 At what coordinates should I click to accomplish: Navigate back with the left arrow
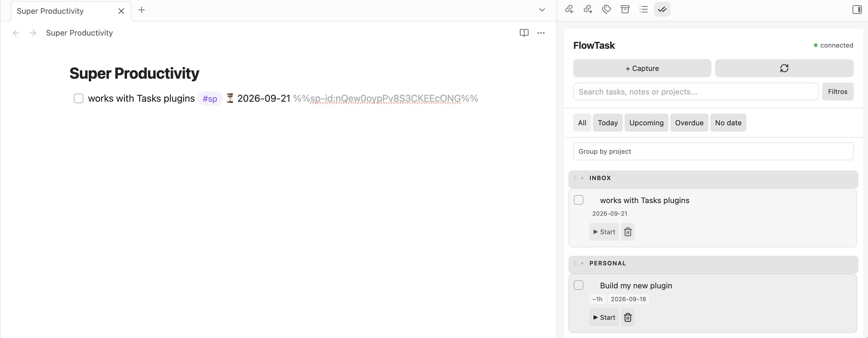click(16, 33)
